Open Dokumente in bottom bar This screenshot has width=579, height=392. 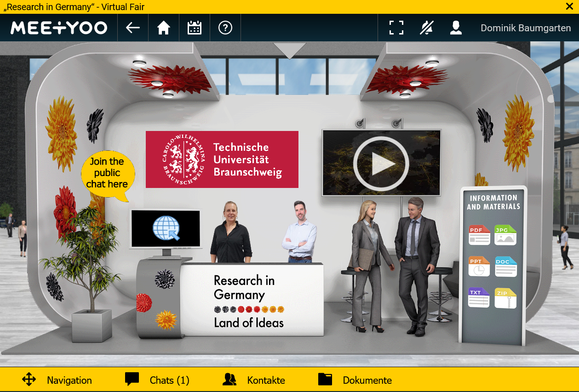coord(367,380)
